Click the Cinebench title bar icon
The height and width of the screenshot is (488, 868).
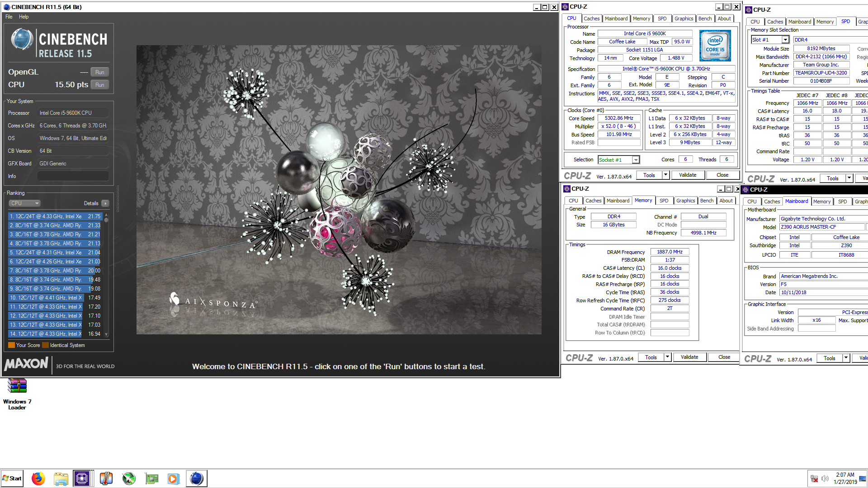(x=7, y=7)
